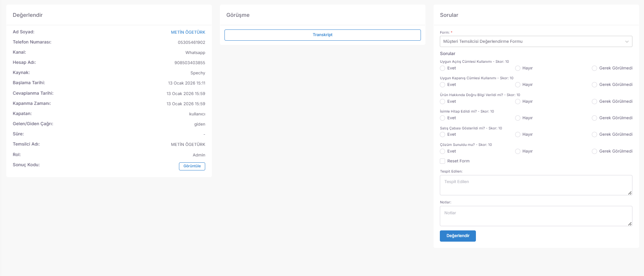The height and width of the screenshot is (276, 644).
Task: Open Görüntüle for Sonuç Kodu
Action: point(192,166)
